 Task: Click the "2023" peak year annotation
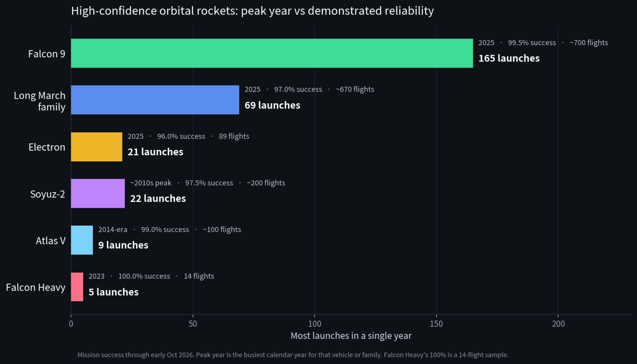(x=97, y=277)
